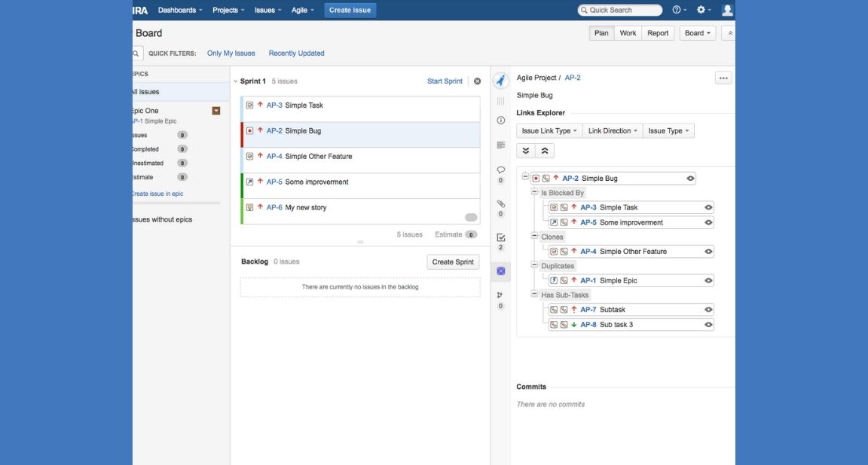Collapse the Is Blocked By tree group
The image size is (868, 465).
click(534, 193)
